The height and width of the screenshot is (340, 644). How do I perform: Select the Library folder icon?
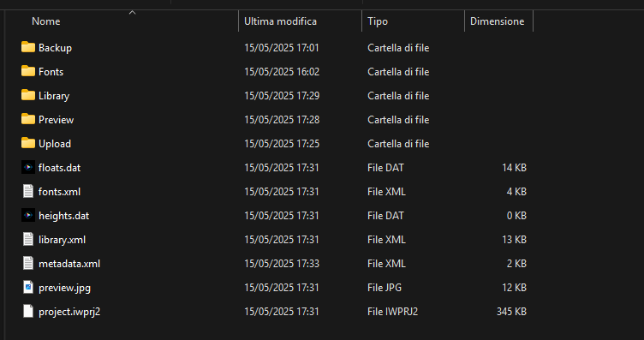tap(28, 95)
